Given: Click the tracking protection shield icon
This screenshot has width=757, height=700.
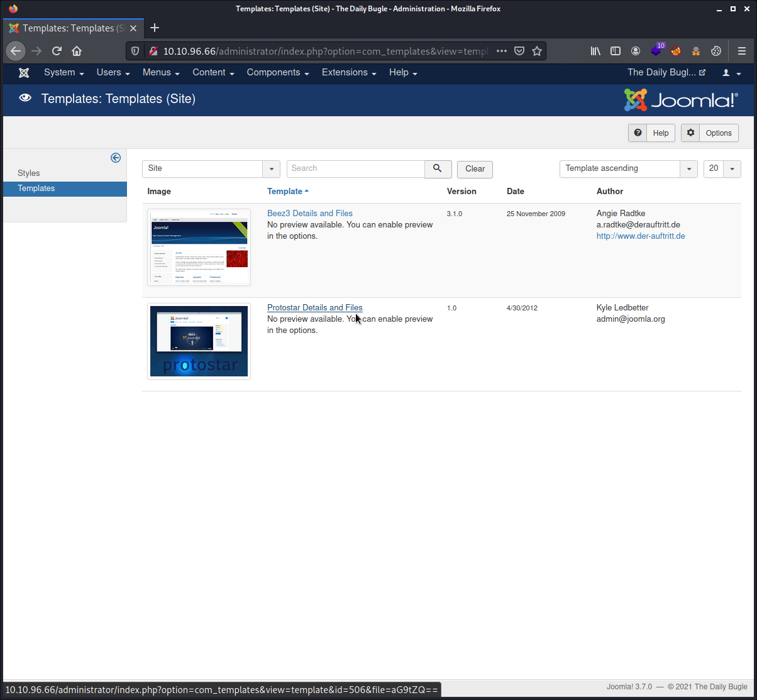Looking at the screenshot, I should 135,51.
